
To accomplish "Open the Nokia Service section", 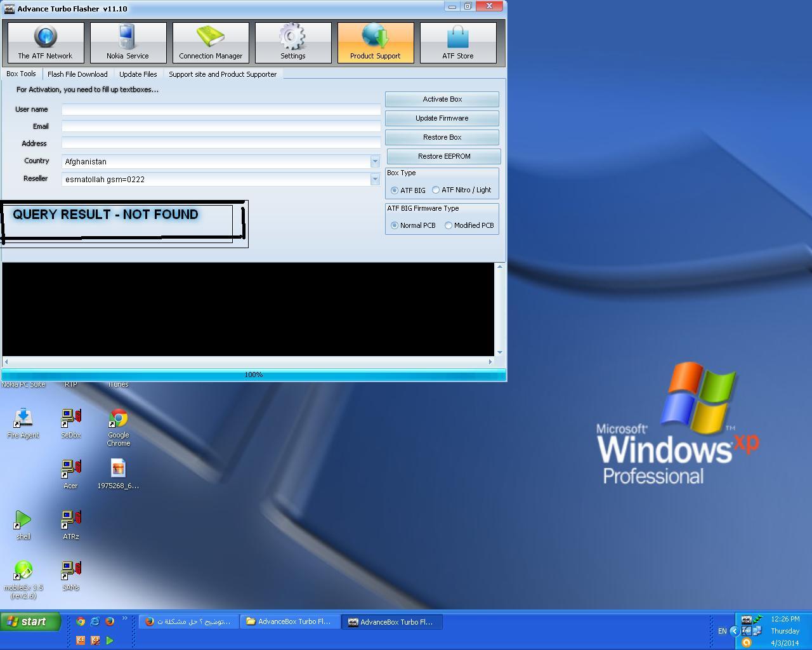I will (x=128, y=43).
